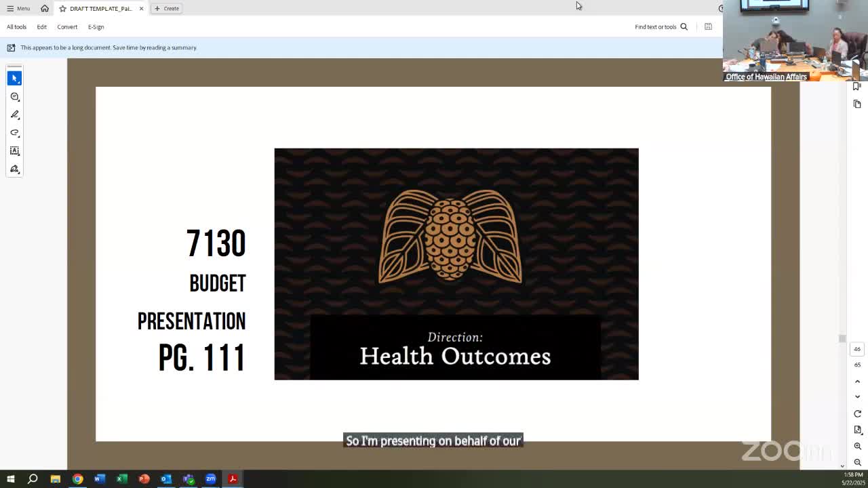Zoom out with the minus magnifier

[857, 462]
